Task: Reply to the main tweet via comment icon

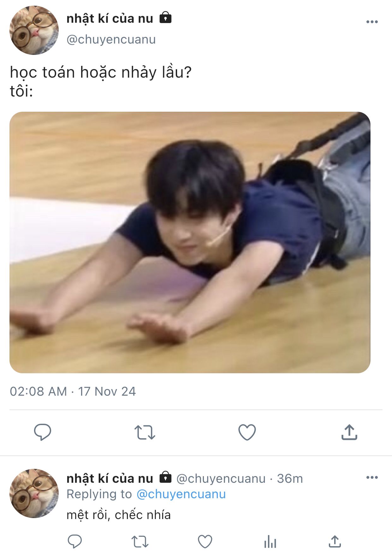Action: click(x=42, y=432)
